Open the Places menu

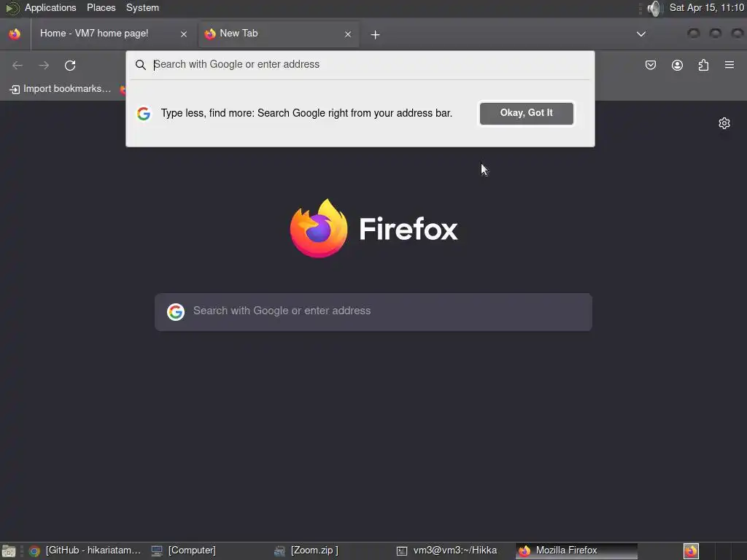pos(101,7)
